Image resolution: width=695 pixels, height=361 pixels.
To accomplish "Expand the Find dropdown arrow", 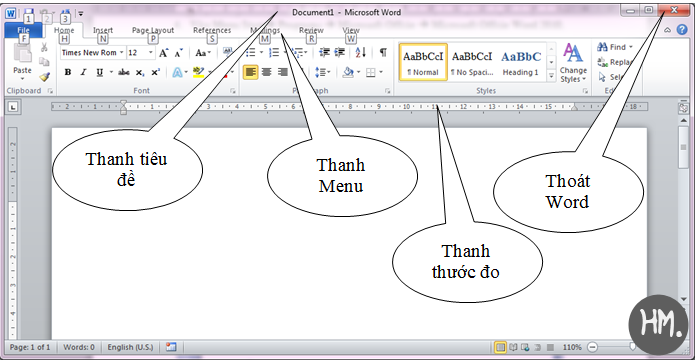I will (x=631, y=47).
